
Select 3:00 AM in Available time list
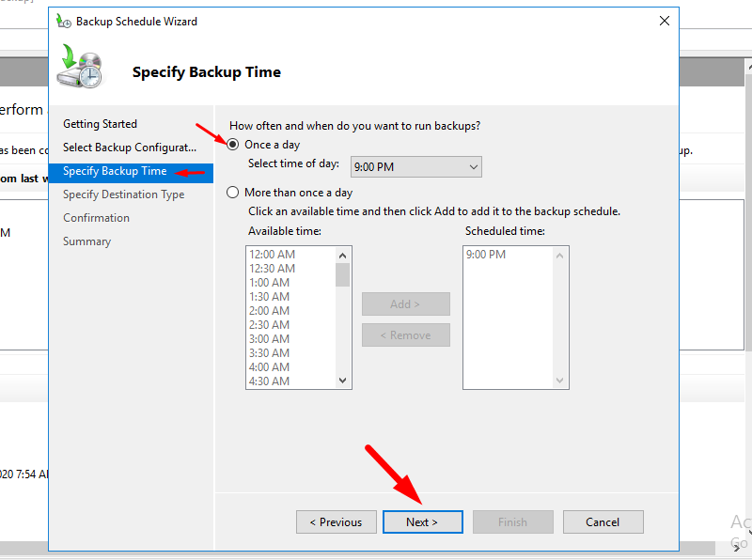click(x=270, y=339)
